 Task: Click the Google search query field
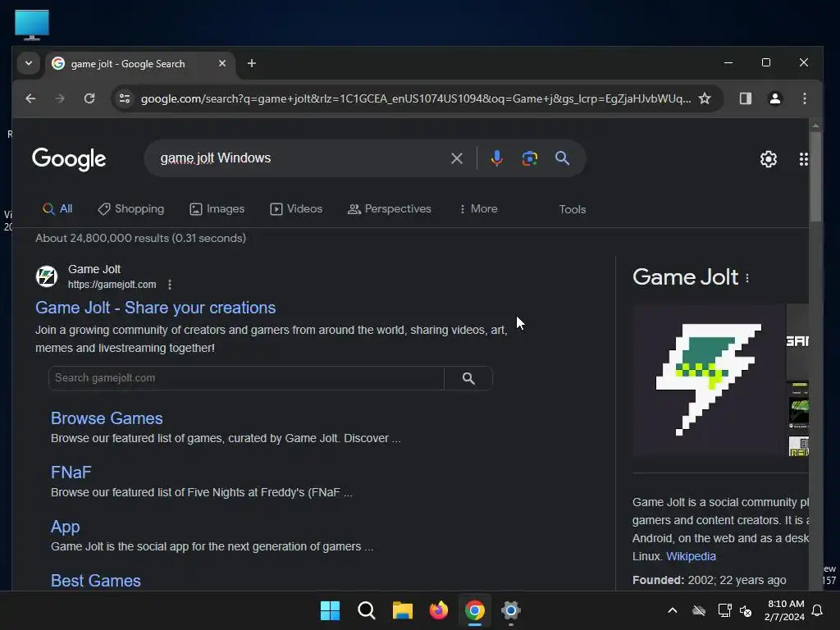pos(300,158)
